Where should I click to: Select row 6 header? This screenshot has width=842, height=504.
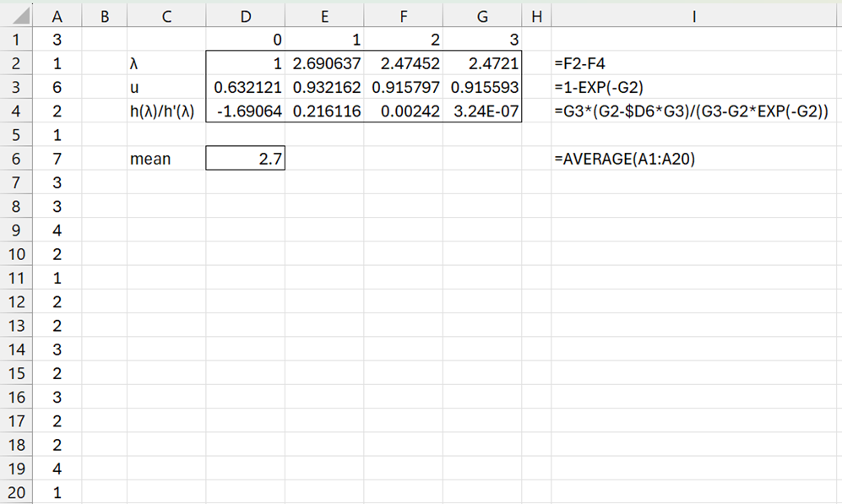(x=16, y=159)
